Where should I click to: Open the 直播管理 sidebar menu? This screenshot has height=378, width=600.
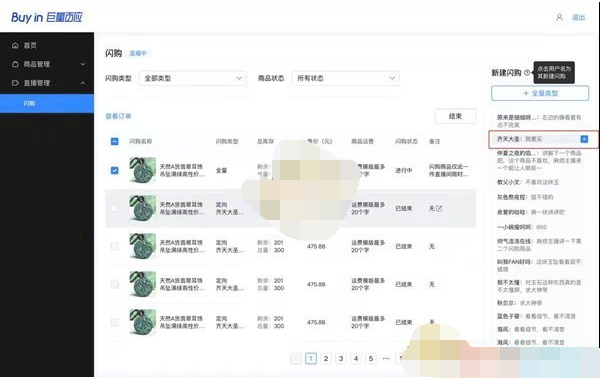pos(47,83)
